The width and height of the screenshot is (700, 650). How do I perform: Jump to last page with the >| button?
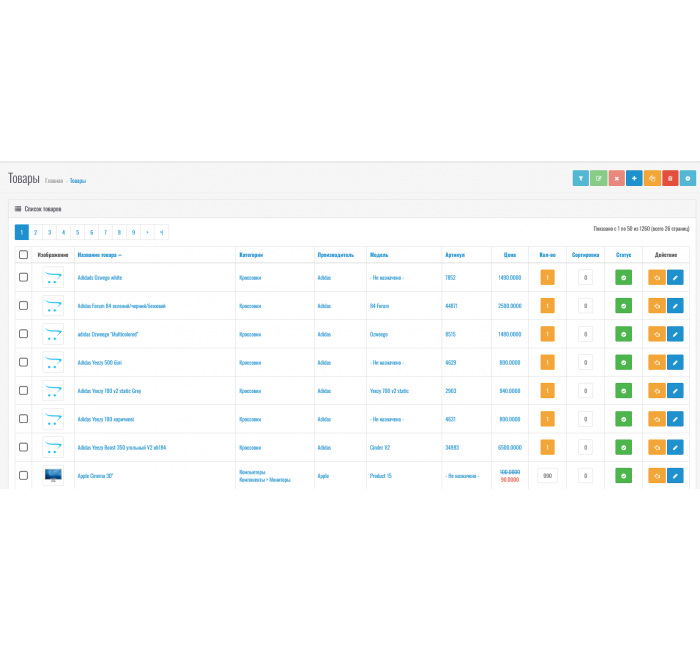(x=161, y=232)
